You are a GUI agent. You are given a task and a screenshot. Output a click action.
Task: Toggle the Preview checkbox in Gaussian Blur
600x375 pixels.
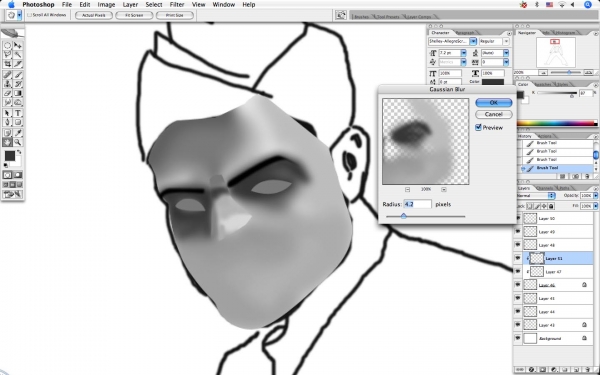[x=478, y=127]
